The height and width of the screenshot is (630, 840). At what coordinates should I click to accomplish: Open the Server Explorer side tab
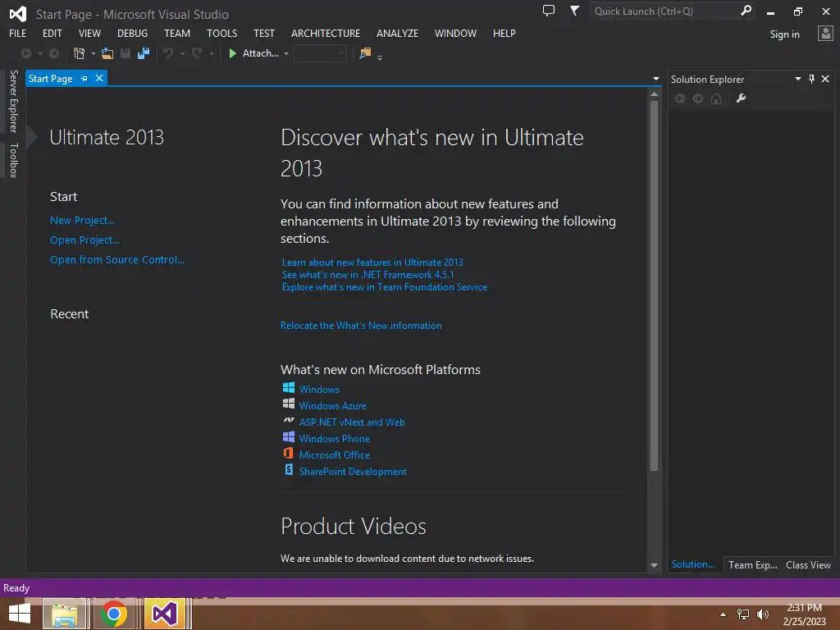[13, 101]
